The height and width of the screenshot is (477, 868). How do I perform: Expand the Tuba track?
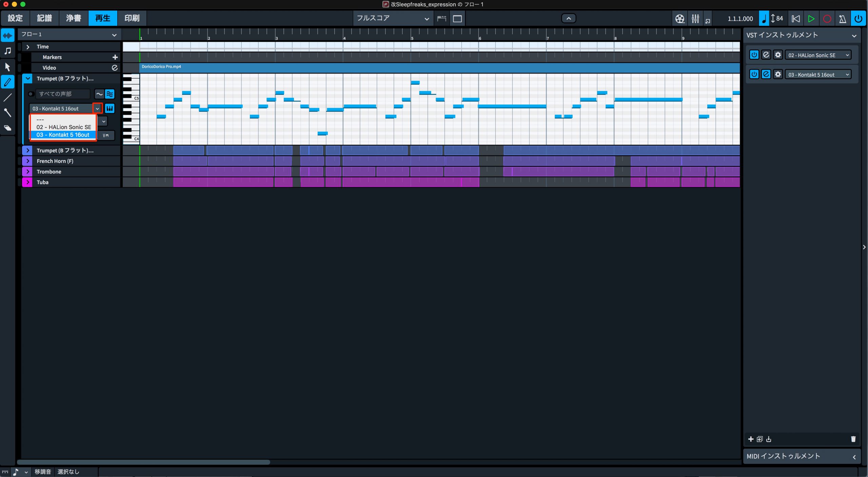(28, 182)
